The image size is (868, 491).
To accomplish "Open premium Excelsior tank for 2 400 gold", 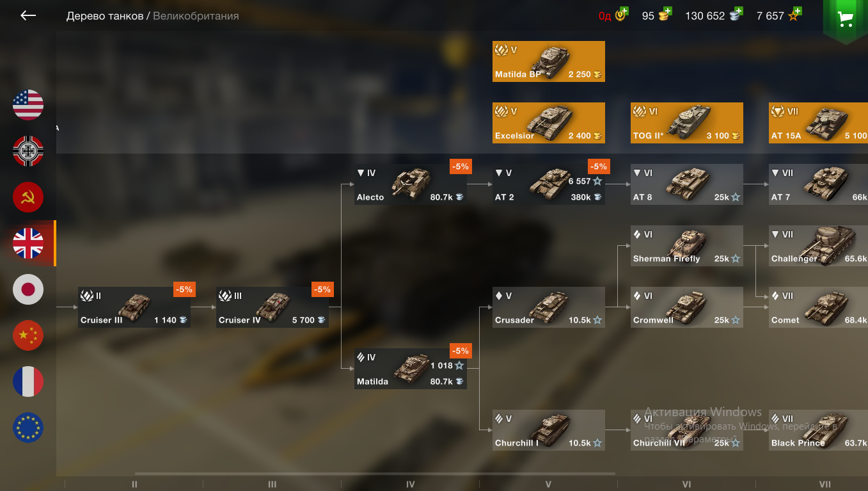I will click(549, 123).
